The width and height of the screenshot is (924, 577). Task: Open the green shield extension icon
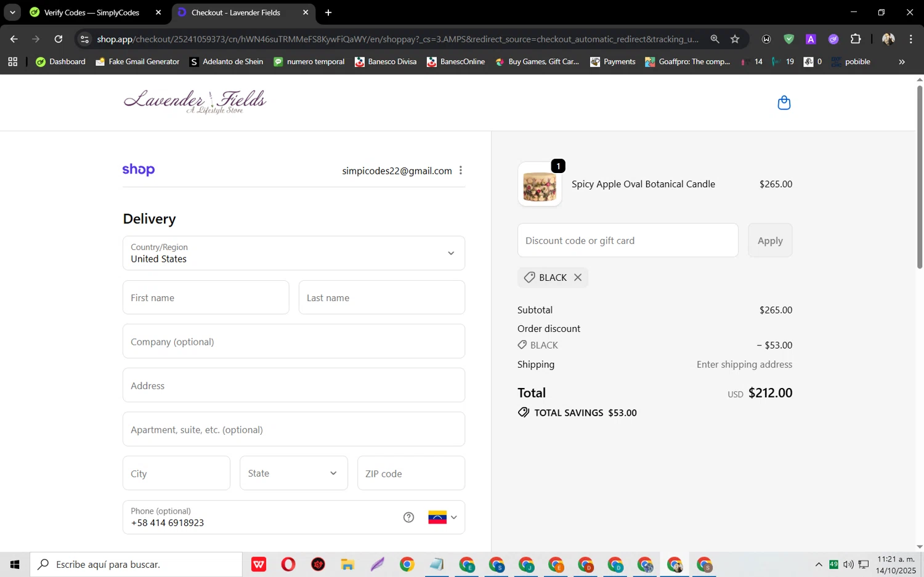tap(788, 39)
